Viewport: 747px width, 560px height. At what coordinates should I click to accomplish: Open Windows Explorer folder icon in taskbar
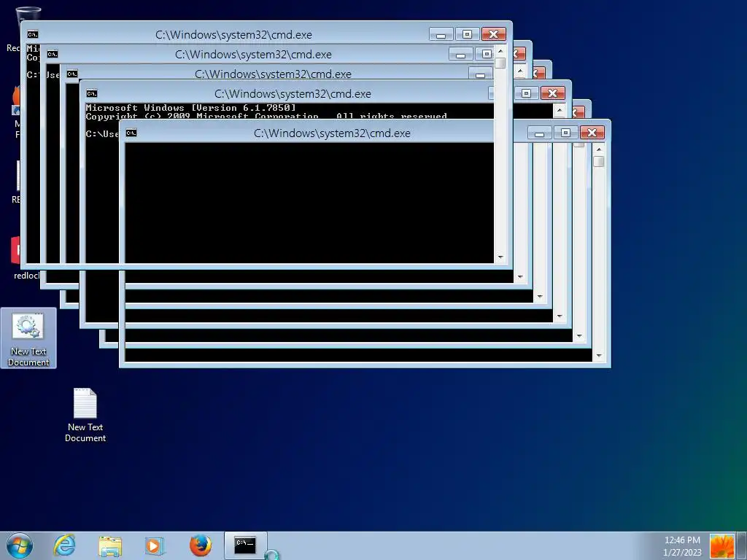pyautogui.click(x=110, y=545)
